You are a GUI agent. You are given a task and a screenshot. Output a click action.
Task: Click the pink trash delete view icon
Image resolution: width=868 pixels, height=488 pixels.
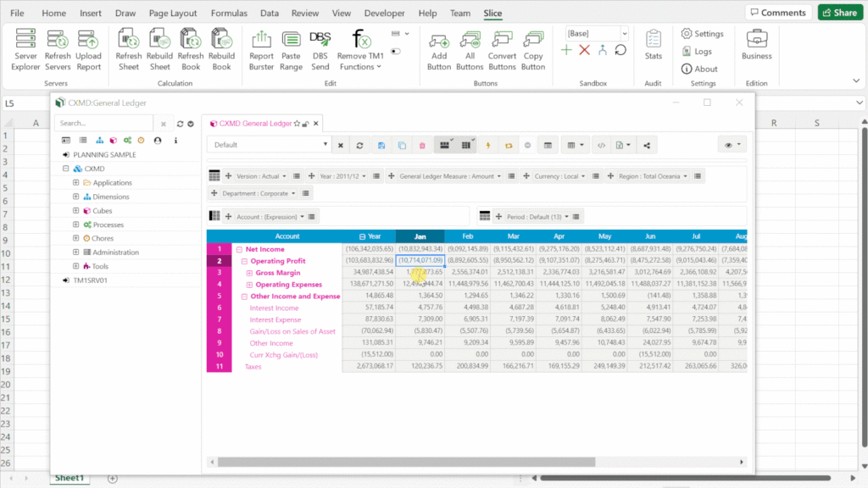click(x=422, y=145)
